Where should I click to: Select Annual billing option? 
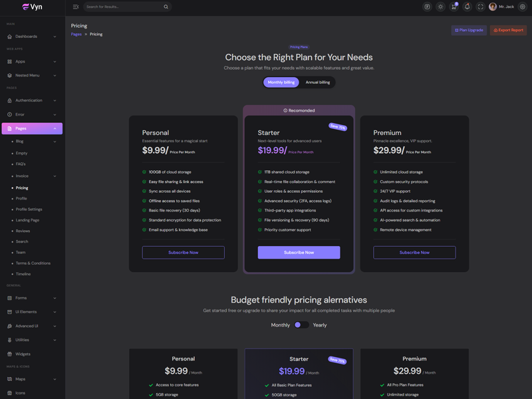click(x=317, y=82)
